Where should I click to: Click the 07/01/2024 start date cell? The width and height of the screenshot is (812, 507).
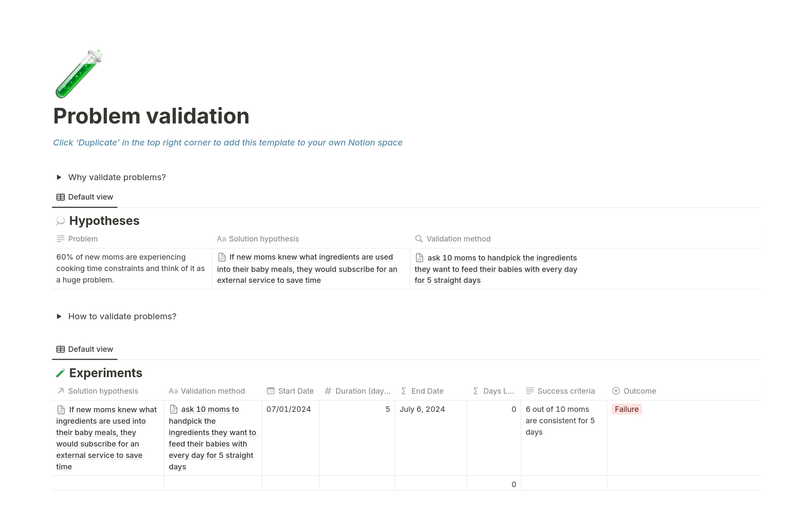tap(289, 409)
